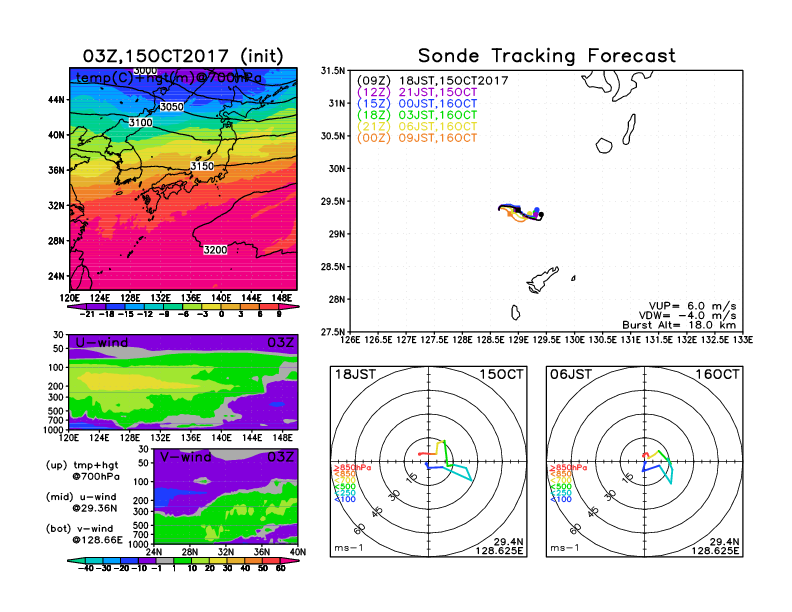Select the 'temp(C)+hgt(m)@700hPa' map label
Screen dimensions: 792x612
tap(169, 78)
